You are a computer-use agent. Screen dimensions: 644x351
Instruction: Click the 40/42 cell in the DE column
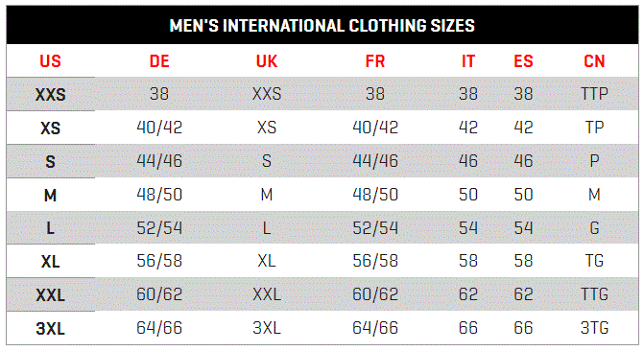point(159,128)
